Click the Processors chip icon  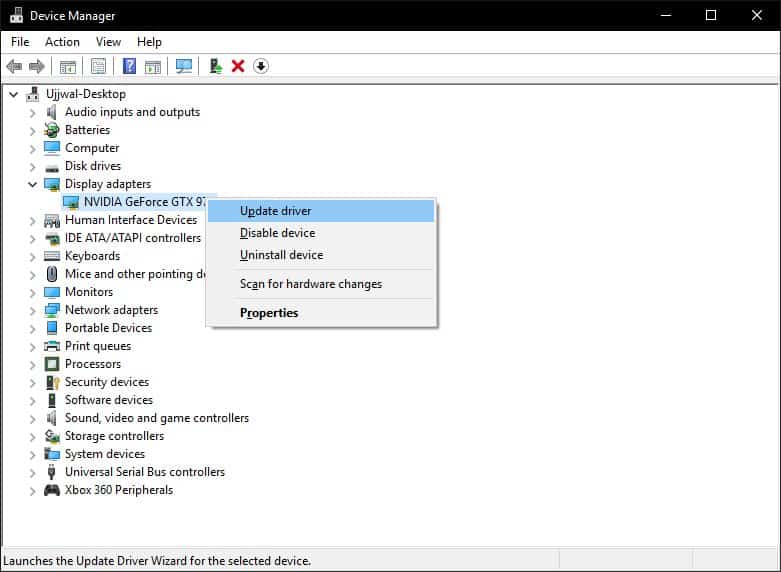pyautogui.click(x=52, y=364)
